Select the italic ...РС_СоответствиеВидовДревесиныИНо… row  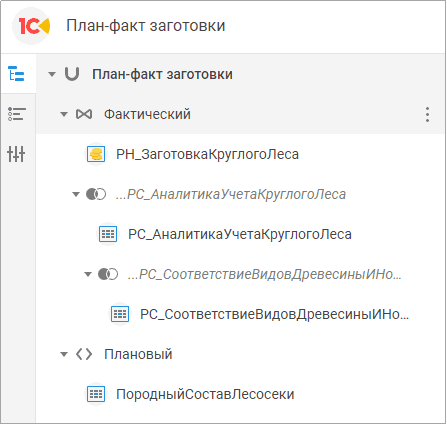(x=265, y=274)
